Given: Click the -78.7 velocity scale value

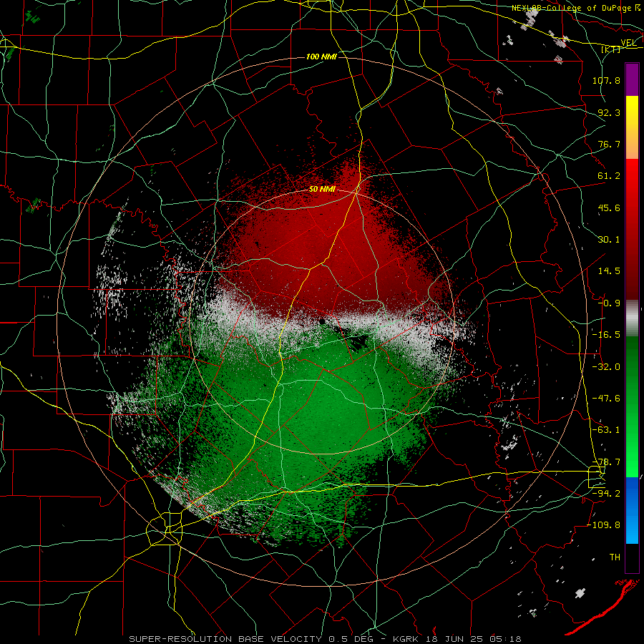Looking at the screenshot, I should click(x=606, y=462).
